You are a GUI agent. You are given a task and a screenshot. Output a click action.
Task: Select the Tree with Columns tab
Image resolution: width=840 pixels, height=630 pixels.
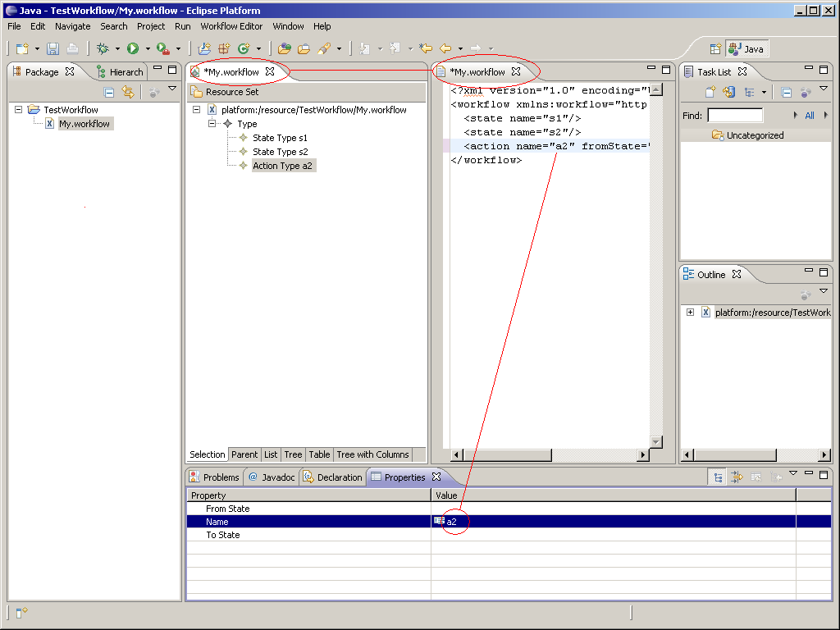point(372,454)
